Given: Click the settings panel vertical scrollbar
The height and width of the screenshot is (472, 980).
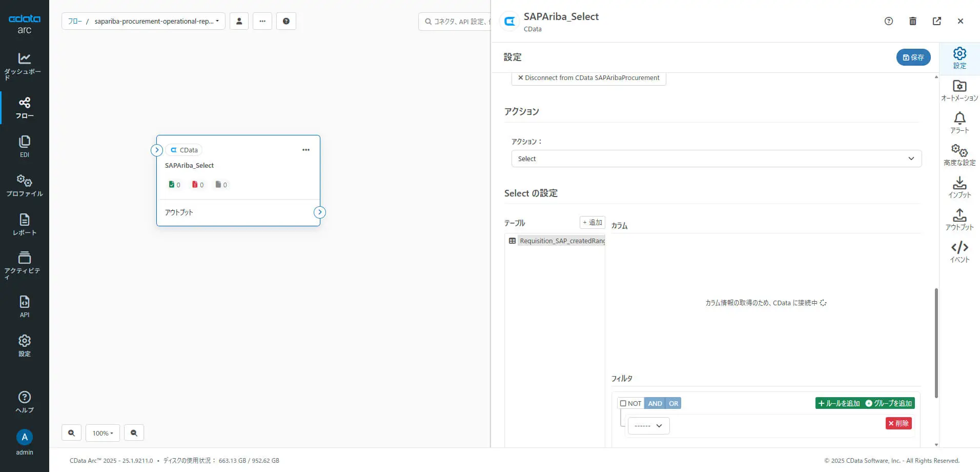Looking at the screenshot, I should (x=936, y=343).
